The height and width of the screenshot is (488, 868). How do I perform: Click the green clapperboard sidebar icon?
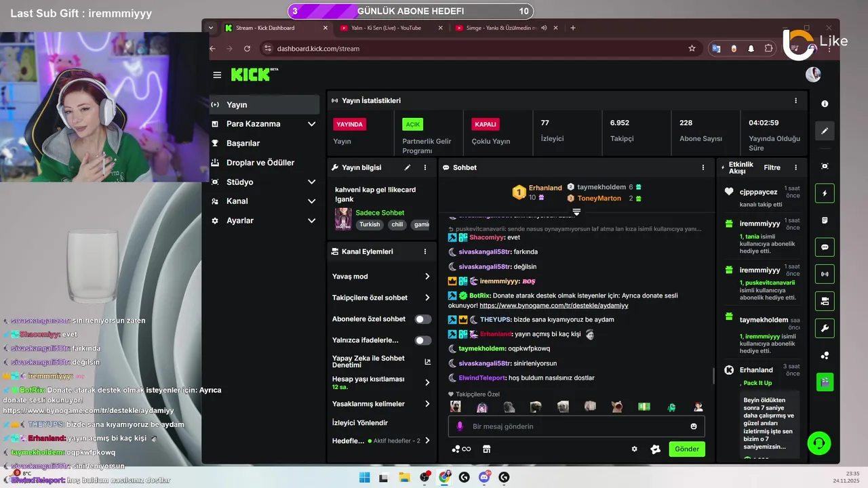[x=825, y=382]
